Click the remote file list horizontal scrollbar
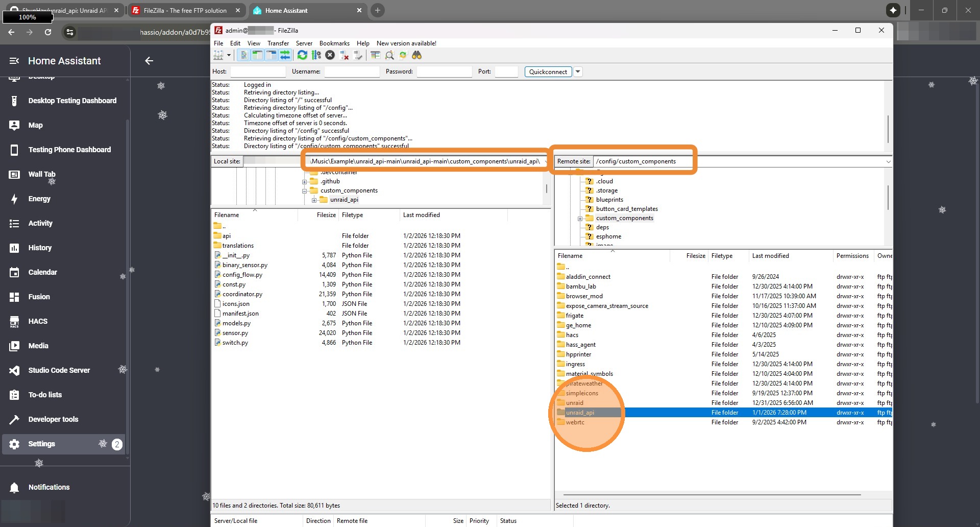The width and height of the screenshot is (980, 527). coord(712,494)
